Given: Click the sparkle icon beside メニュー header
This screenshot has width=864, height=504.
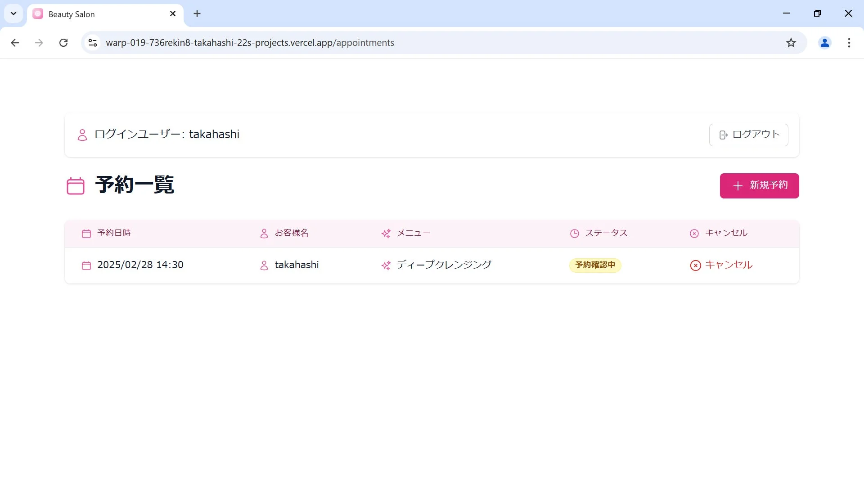Looking at the screenshot, I should [x=386, y=233].
